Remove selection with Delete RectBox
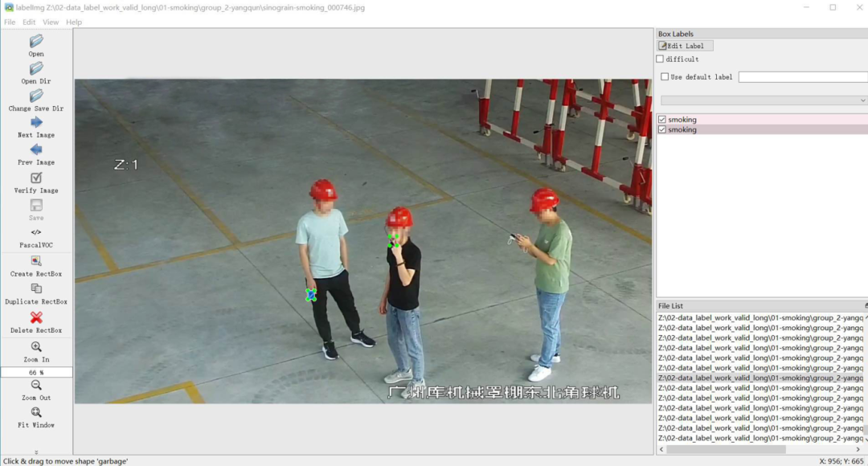 click(x=36, y=318)
